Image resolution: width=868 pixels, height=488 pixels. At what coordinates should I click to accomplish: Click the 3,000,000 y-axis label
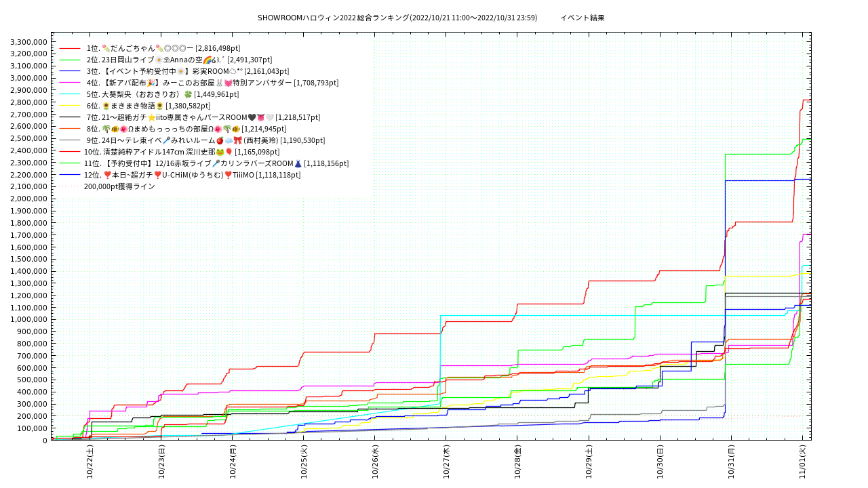[28, 78]
